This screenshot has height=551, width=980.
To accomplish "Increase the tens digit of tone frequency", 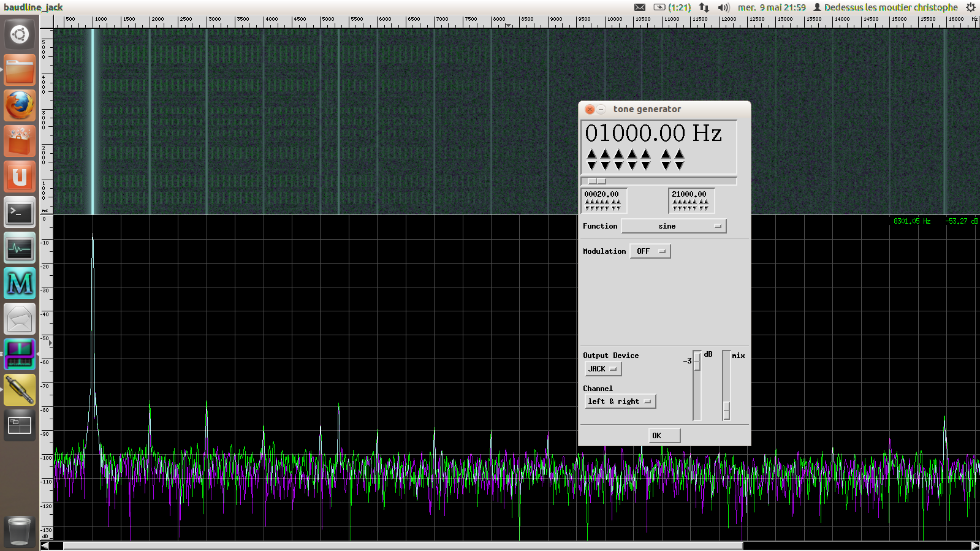I will 632,154.
